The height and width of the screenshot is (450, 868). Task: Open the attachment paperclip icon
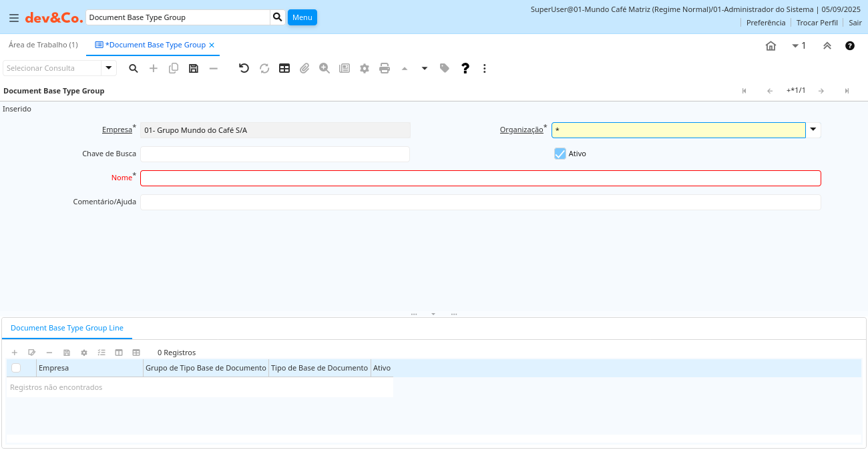tap(304, 68)
